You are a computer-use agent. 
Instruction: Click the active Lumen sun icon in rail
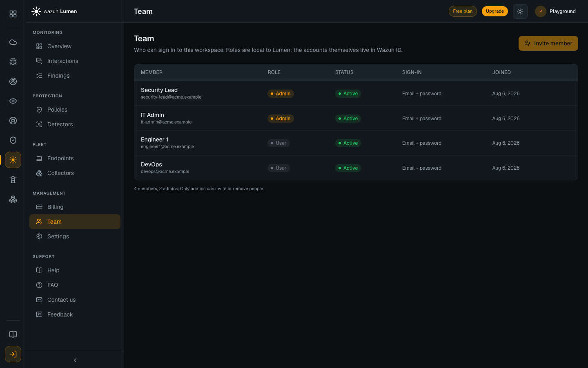click(x=13, y=160)
